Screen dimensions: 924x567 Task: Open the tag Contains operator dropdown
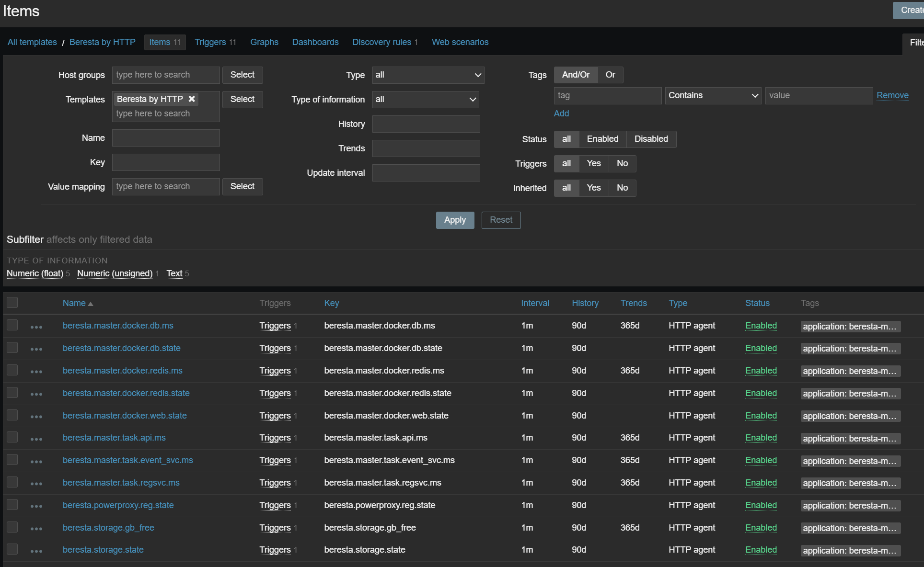(x=713, y=96)
